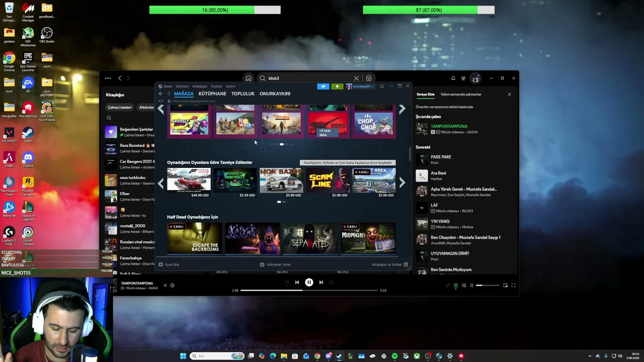Image resolution: width=644 pixels, height=362 pixels.
Task: Open the Chop Chop game thumbnail
Action: [x=374, y=124]
